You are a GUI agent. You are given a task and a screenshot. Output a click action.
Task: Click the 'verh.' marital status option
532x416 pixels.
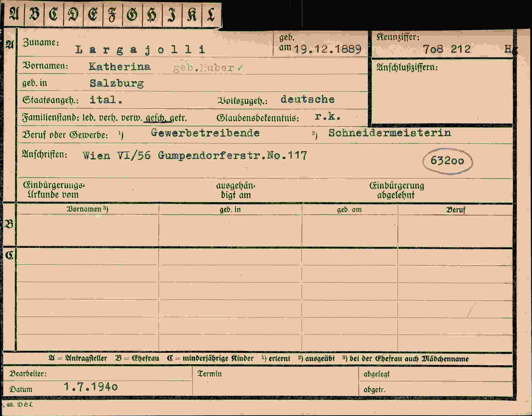pyautogui.click(x=108, y=118)
